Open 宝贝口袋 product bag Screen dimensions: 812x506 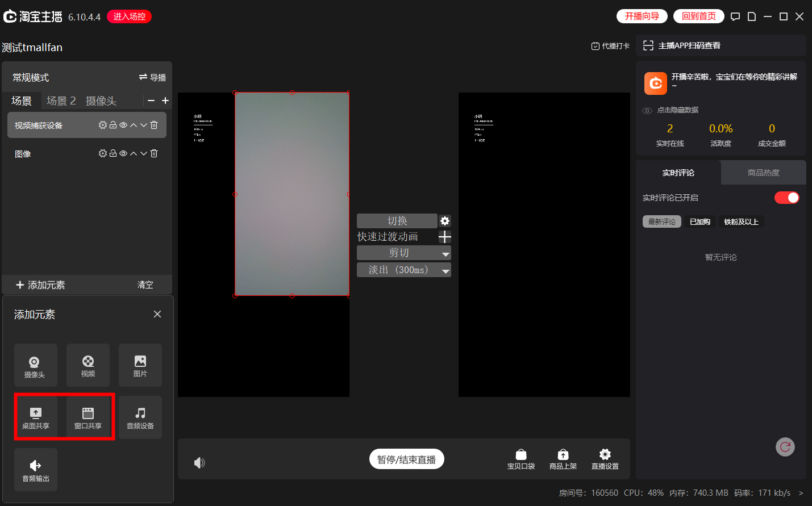(x=521, y=459)
